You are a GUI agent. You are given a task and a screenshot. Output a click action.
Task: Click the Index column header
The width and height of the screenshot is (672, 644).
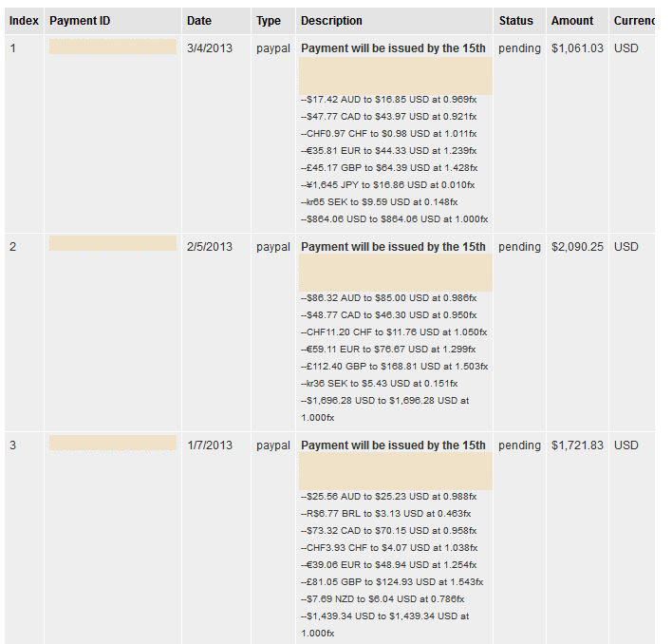coord(24,21)
